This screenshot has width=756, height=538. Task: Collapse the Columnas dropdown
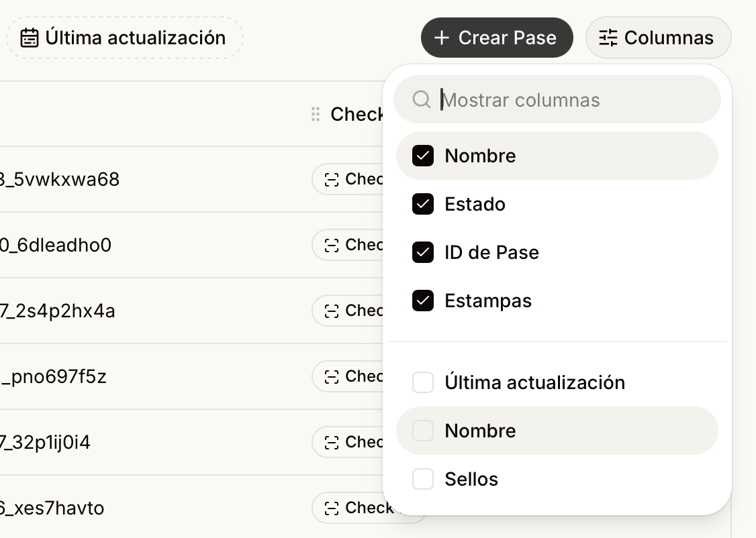pos(658,38)
